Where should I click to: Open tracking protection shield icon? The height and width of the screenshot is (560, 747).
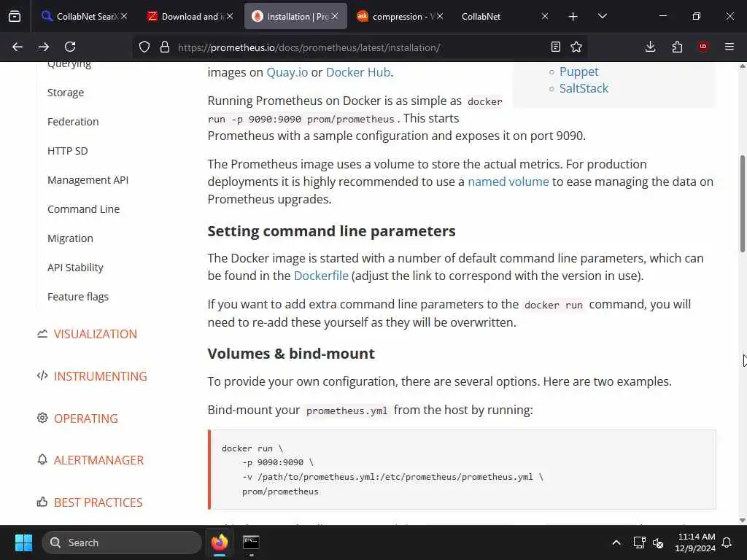144,47
